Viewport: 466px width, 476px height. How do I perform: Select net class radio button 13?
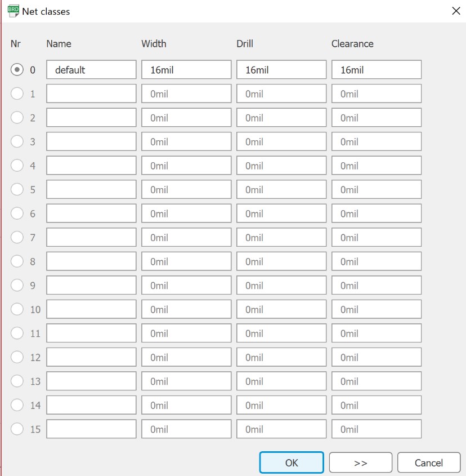point(17,381)
